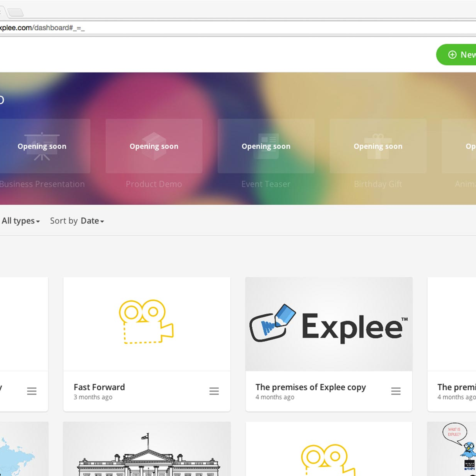Open the bottom-row yellow camera project thumbnail

tap(329, 449)
